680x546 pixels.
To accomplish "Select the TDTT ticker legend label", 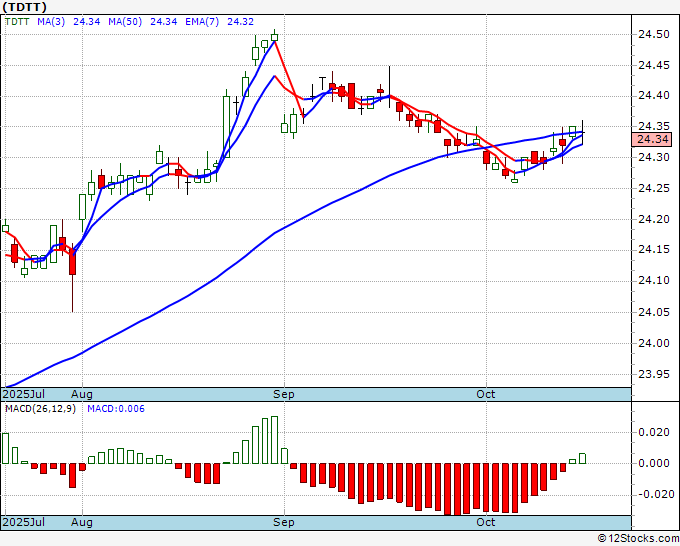I will 17,21.
